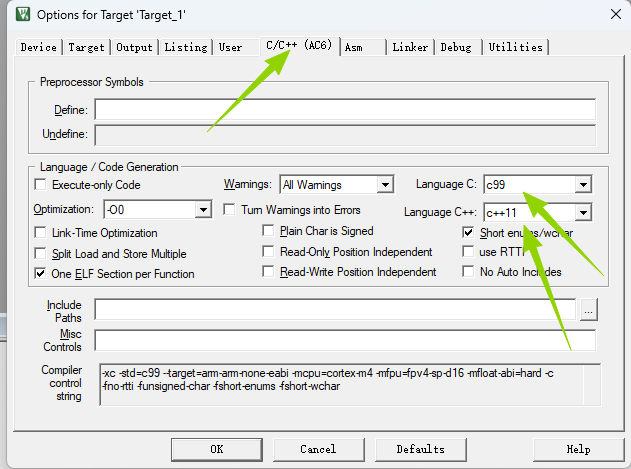Click the Keil uVision icon in title bar
The height and width of the screenshot is (469, 631).
pyautogui.click(x=23, y=14)
